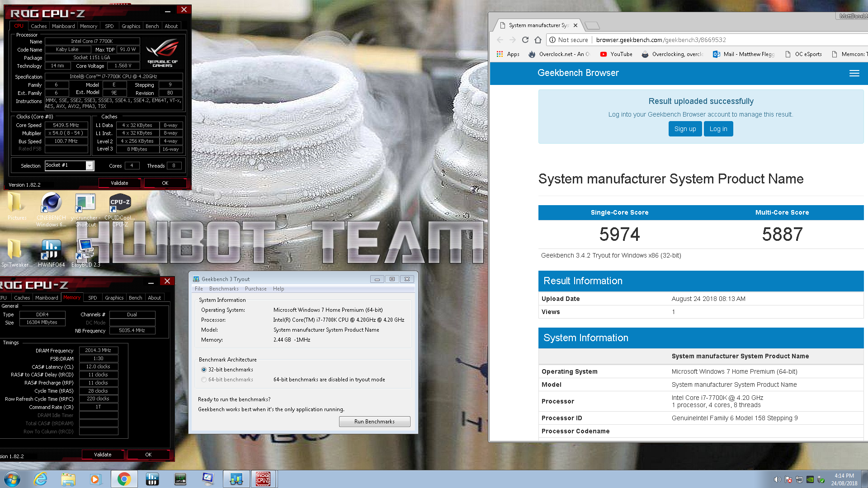Open the Overclock.net bookmark
This screenshot has width=868, height=488.
(x=559, y=54)
